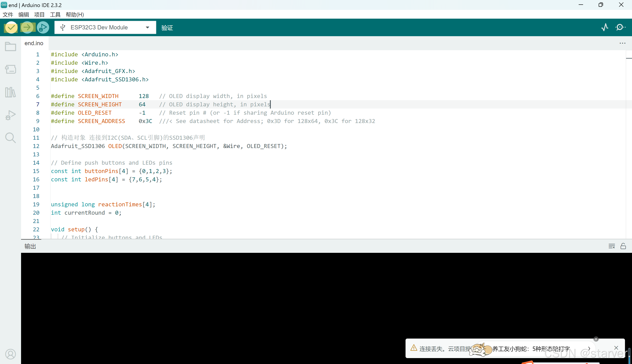Viewport: 632px width, 364px height.
Task: Open the Boards Manager in the sidebar
Action: (x=11, y=69)
